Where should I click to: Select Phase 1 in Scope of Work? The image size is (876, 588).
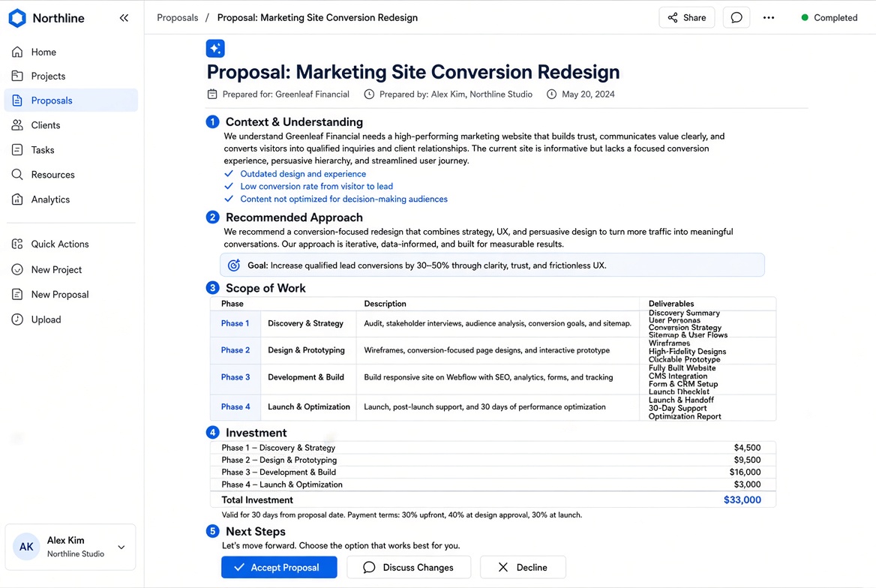tap(235, 323)
